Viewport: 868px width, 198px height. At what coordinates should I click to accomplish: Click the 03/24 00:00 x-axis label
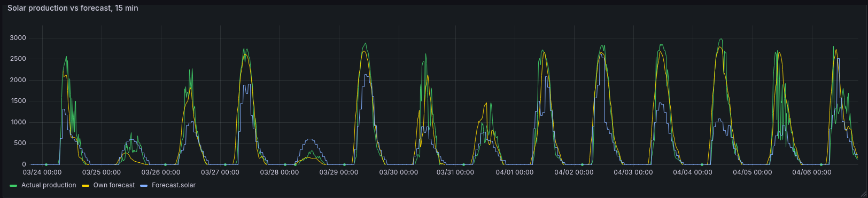tap(42, 172)
